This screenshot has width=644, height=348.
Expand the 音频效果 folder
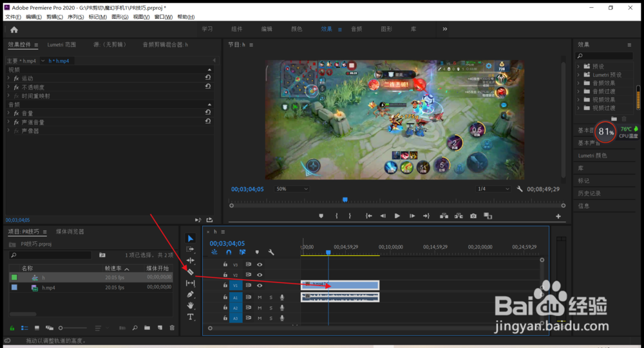point(579,83)
